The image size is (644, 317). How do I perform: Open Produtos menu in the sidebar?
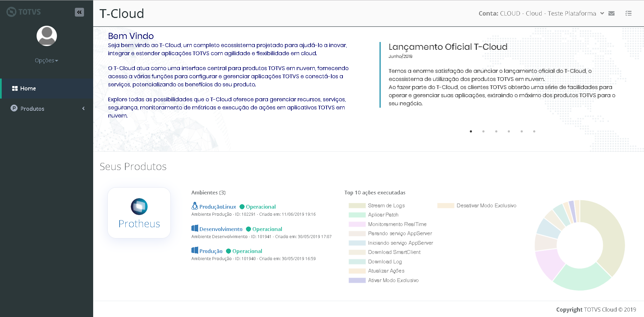[47, 108]
